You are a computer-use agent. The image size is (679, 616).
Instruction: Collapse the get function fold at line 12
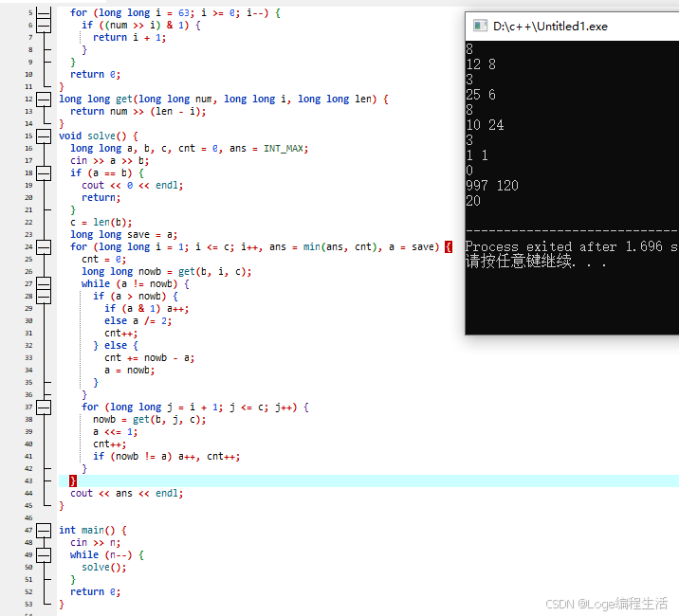pyautogui.click(x=44, y=100)
